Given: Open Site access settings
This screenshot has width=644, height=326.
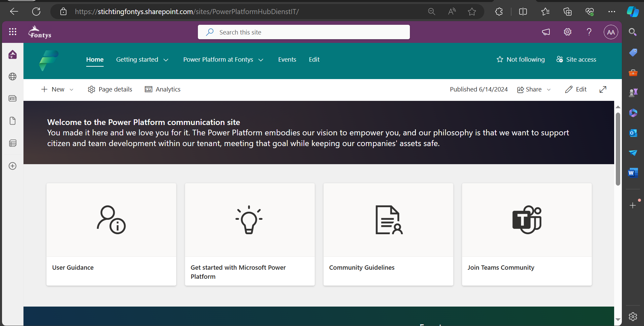Looking at the screenshot, I should (x=576, y=59).
